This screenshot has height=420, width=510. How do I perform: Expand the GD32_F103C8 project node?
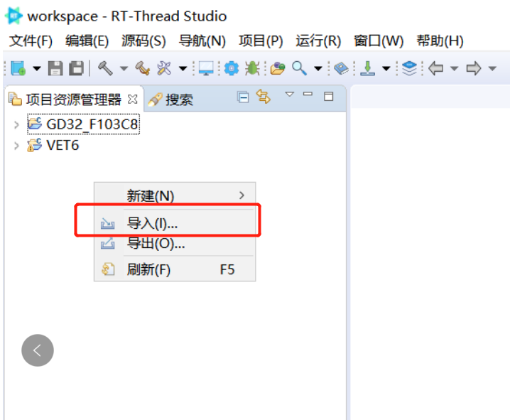point(16,124)
